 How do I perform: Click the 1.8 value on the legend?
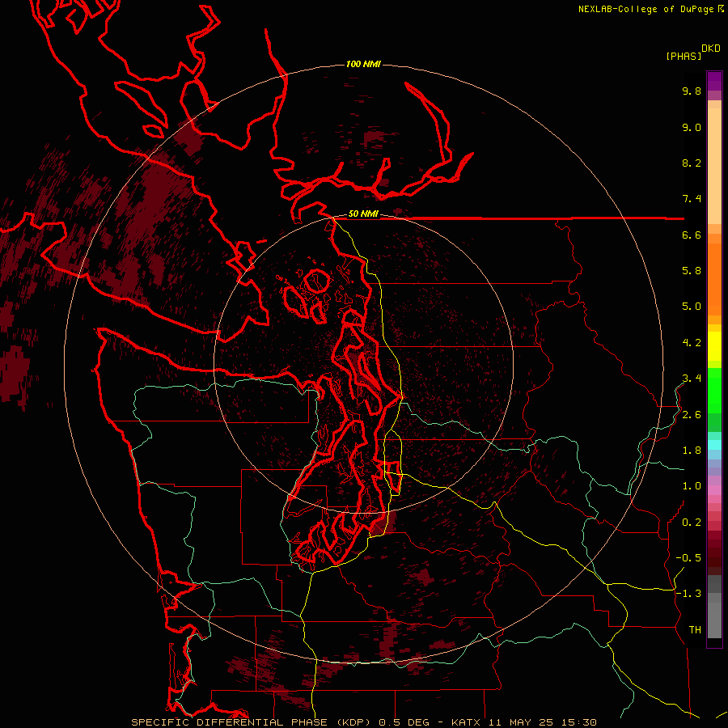(x=692, y=451)
